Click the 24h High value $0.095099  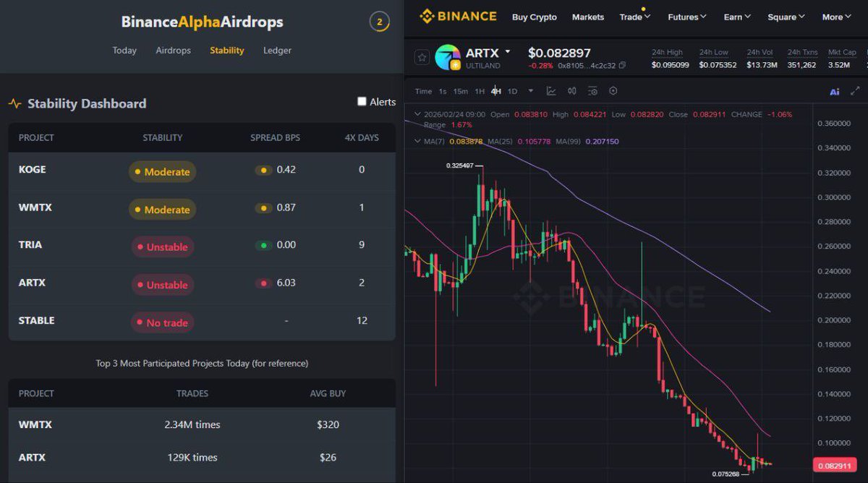click(670, 65)
